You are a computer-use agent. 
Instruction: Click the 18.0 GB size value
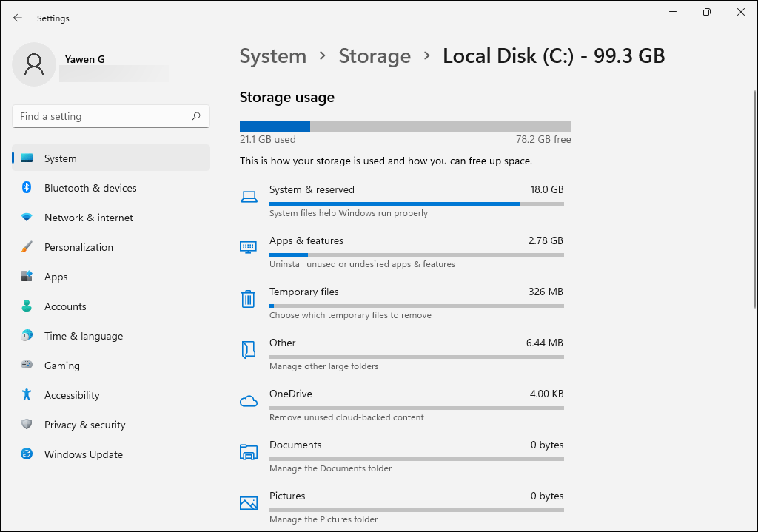(547, 189)
